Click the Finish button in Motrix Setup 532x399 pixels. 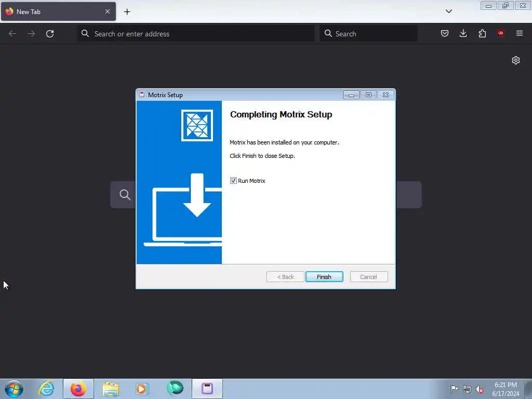tap(324, 277)
